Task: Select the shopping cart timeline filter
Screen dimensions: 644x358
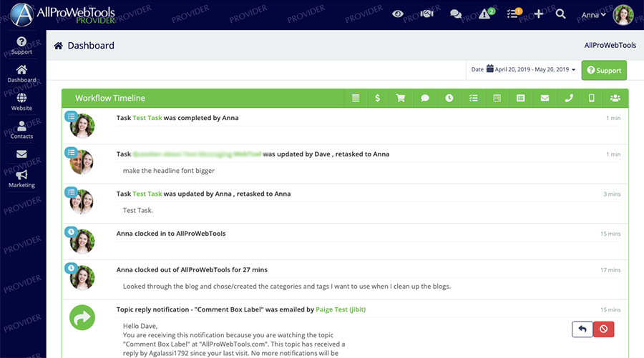Action: (401, 98)
